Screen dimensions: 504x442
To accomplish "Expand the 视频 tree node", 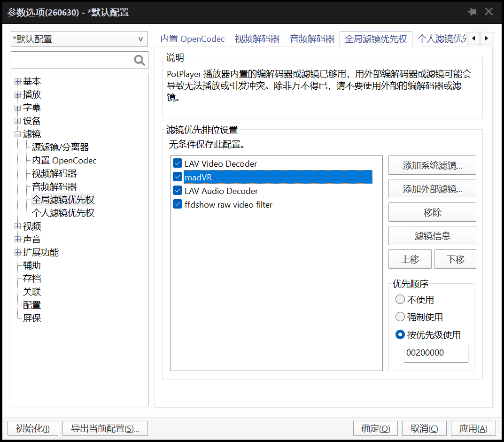I will (x=18, y=226).
